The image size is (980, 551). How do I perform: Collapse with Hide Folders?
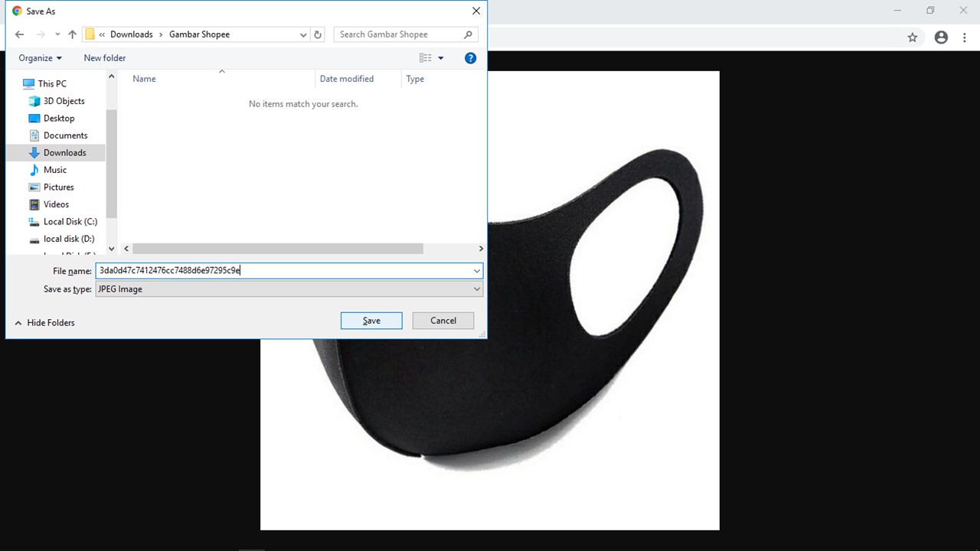click(x=44, y=323)
